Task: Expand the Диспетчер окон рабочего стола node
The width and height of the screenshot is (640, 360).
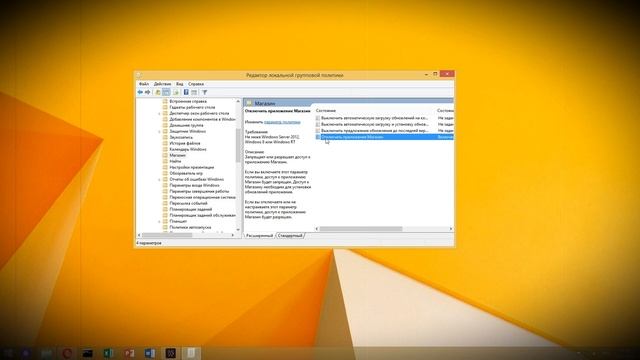Action: point(160,113)
